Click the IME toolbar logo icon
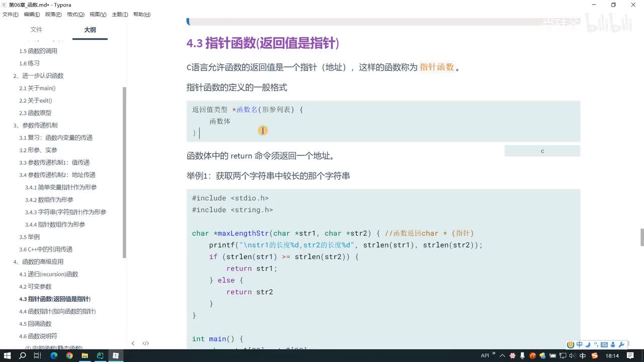 (x=571, y=344)
